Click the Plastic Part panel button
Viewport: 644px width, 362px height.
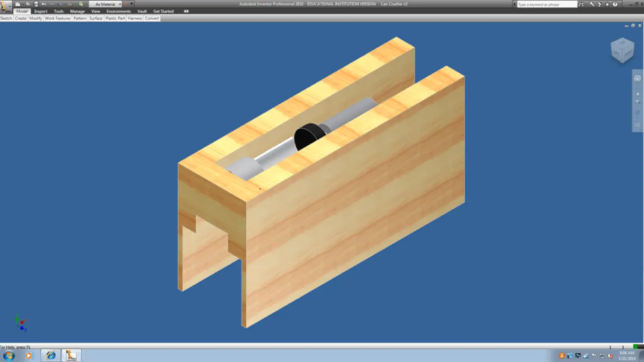115,18
